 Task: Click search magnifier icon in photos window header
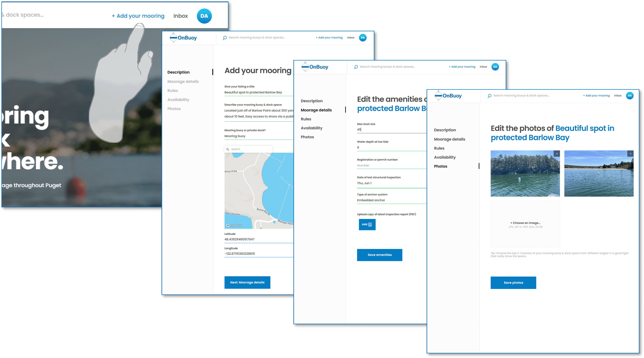[x=489, y=96]
